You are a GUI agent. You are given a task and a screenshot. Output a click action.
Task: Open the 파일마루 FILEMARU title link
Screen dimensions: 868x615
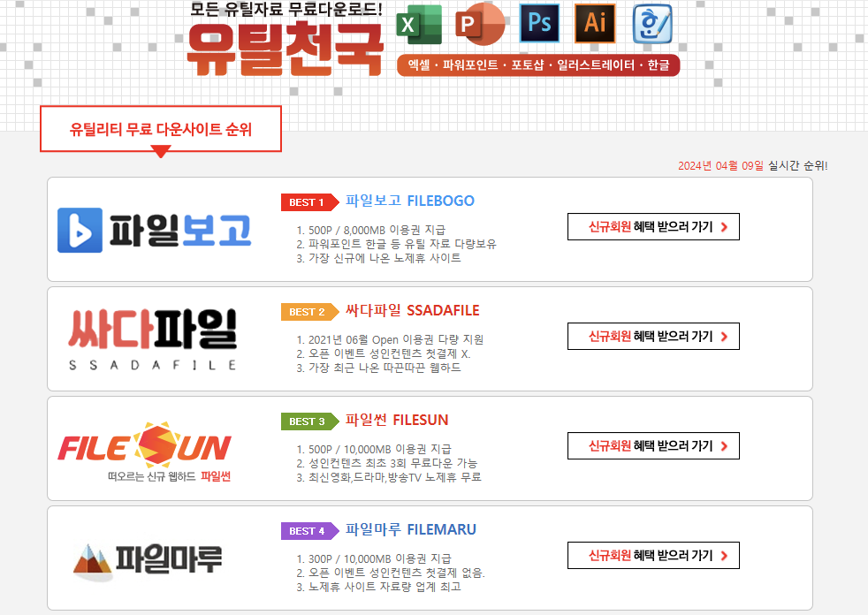pyautogui.click(x=411, y=529)
